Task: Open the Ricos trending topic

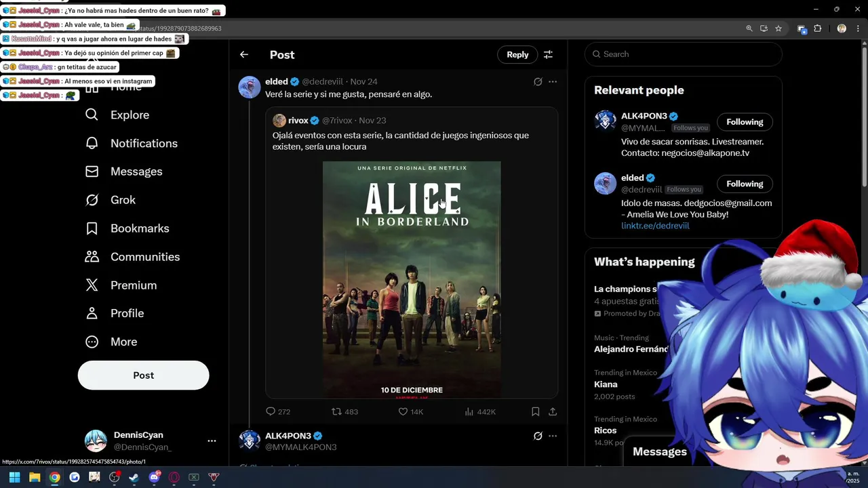Action: 606,430
